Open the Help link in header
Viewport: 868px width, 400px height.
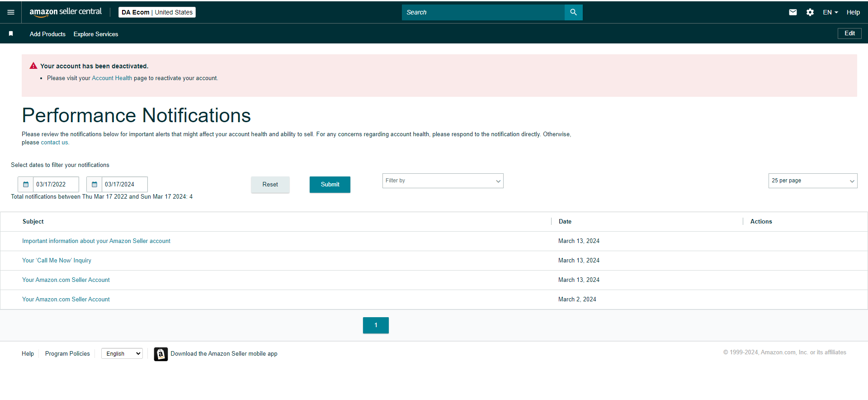tap(853, 12)
